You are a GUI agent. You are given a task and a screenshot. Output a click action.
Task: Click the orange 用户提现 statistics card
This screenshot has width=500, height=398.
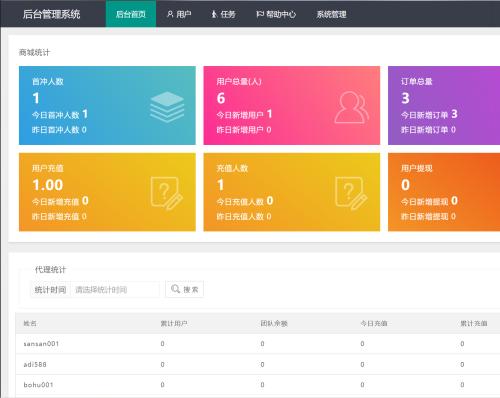pos(444,192)
